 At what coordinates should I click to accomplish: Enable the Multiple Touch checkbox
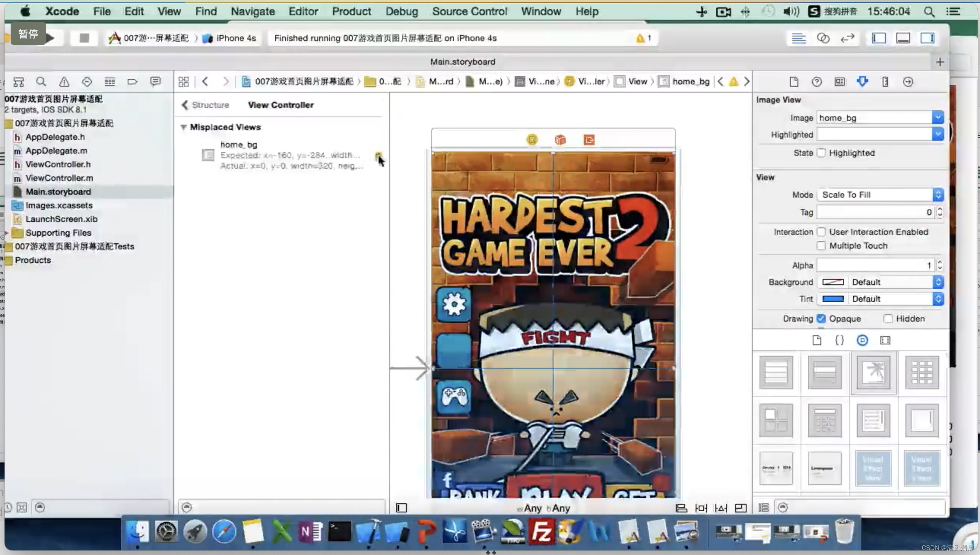tap(821, 246)
